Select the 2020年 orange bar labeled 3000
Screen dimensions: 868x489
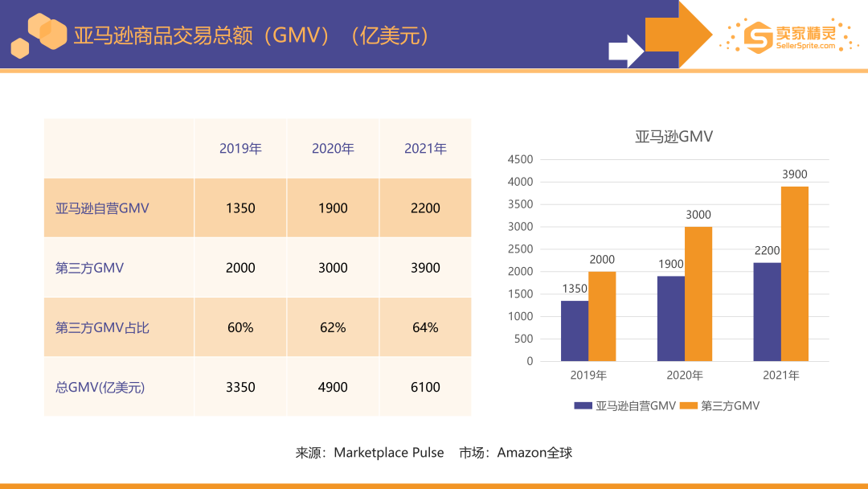(x=698, y=294)
